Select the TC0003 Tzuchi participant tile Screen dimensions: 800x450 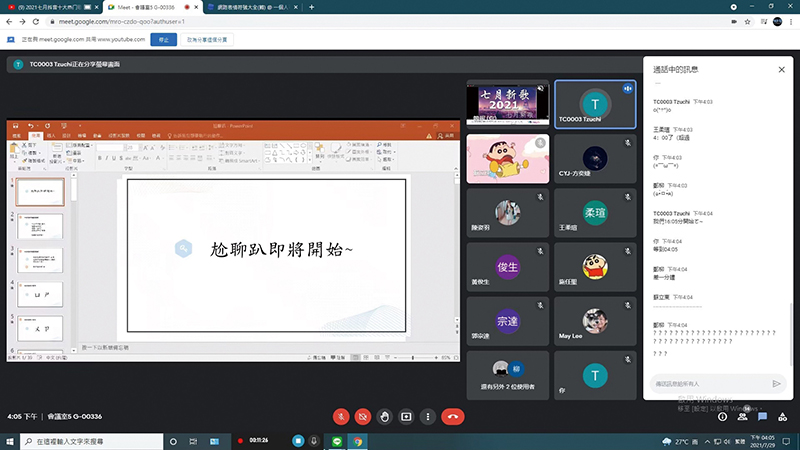(x=595, y=104)
